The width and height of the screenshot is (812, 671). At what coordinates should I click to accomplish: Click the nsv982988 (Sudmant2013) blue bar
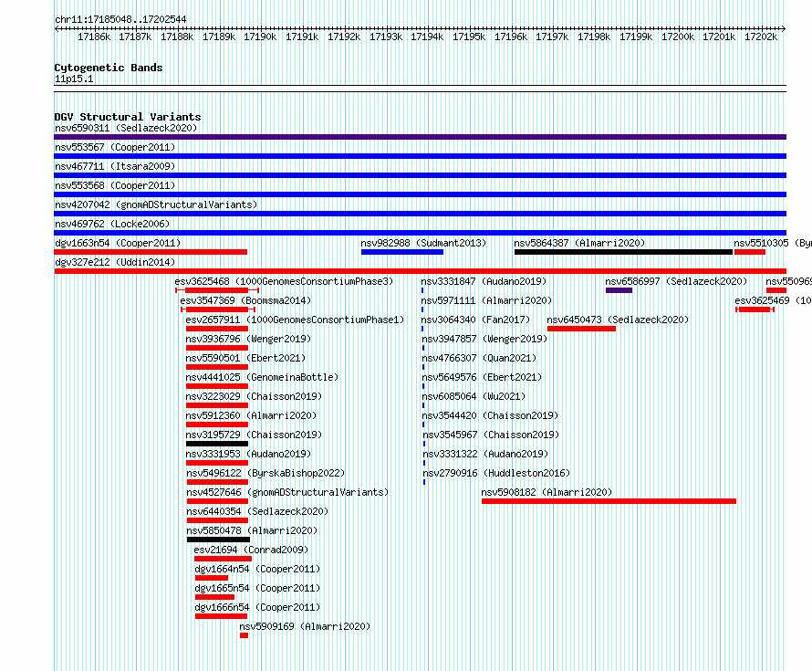(402, 252)
